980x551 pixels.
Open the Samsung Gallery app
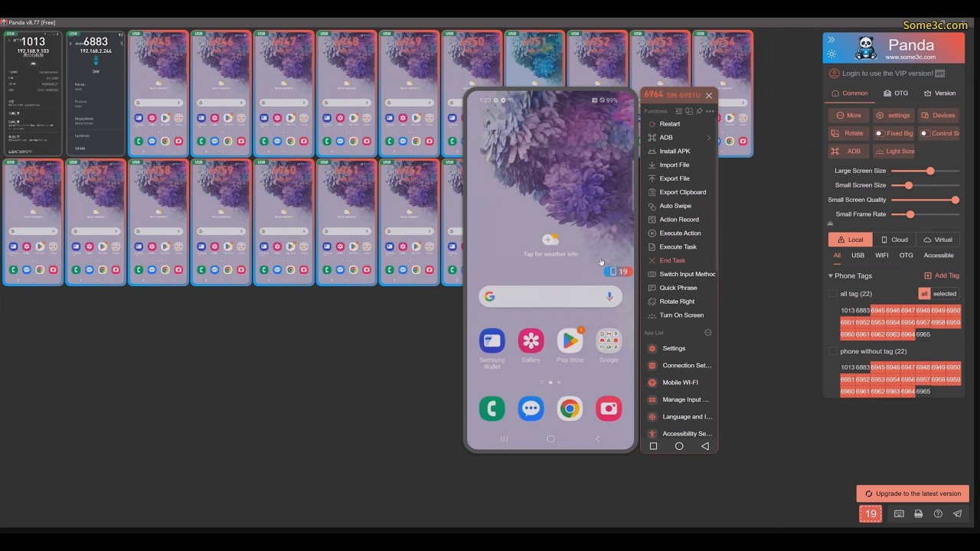click(x=531, y=341)
